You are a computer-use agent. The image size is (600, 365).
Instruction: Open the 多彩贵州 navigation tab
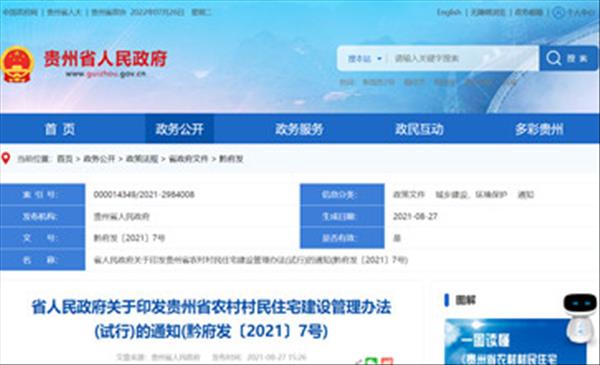pyautogui.click(x=539, y=129)
